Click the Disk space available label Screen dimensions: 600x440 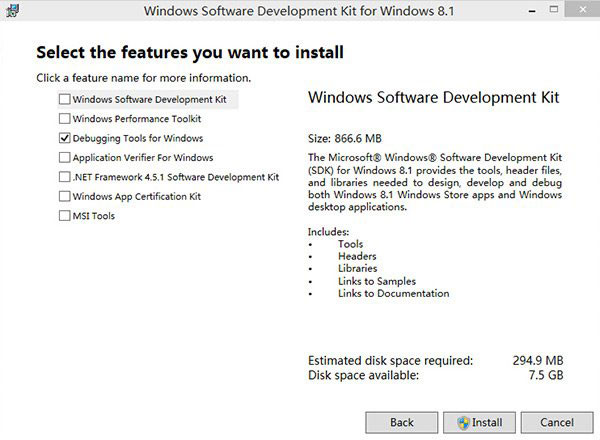coord(364,375)
